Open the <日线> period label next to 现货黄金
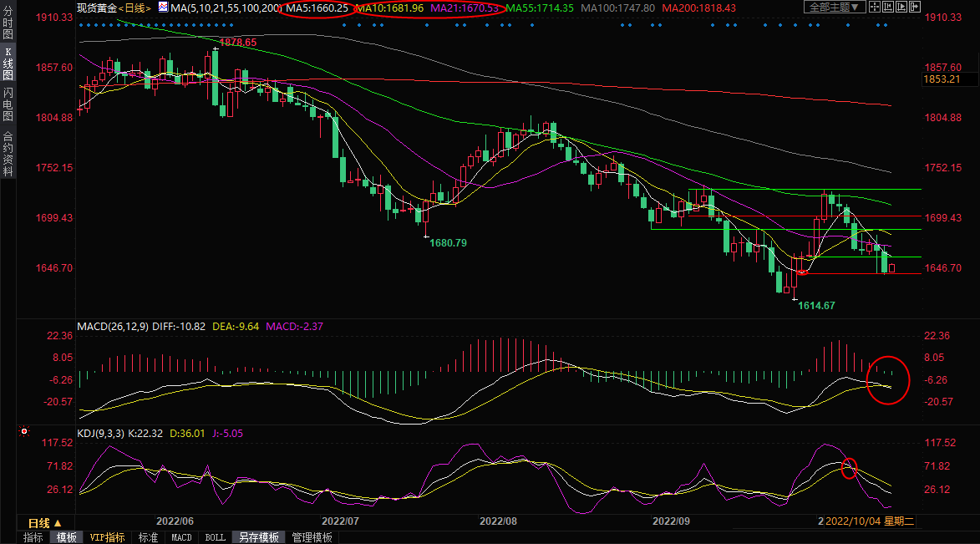This screenshot has width=980, height=544. (x=135, y=8)
